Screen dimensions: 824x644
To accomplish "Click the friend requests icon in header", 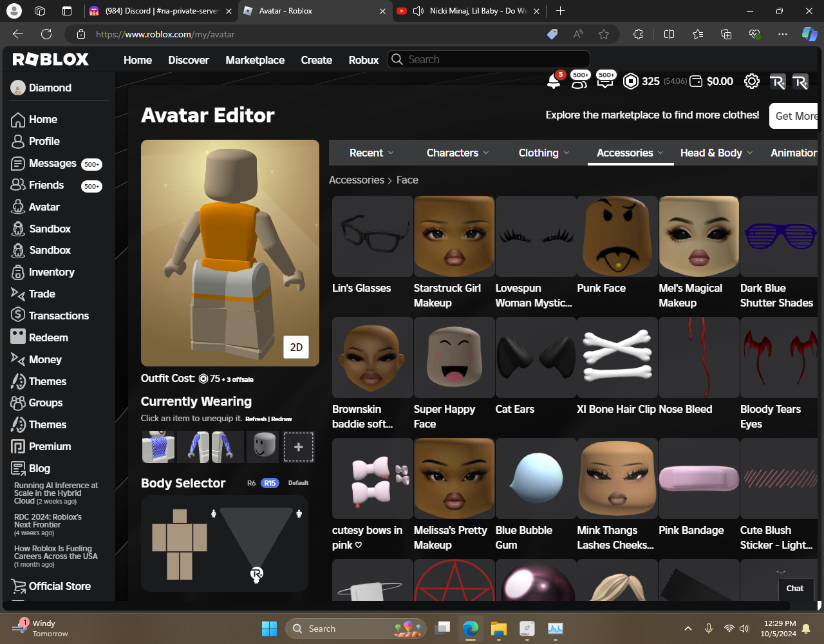I will click(579, 80).
